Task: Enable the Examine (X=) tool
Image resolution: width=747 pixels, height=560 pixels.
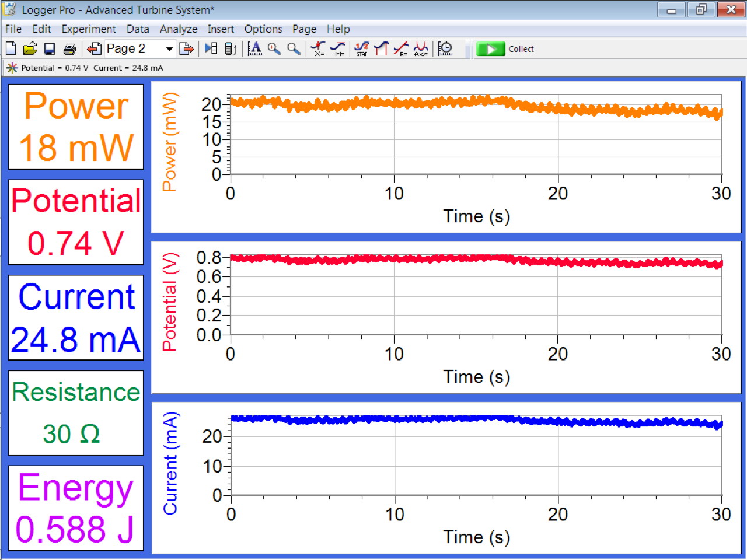Action: click(x=318, y=49)
